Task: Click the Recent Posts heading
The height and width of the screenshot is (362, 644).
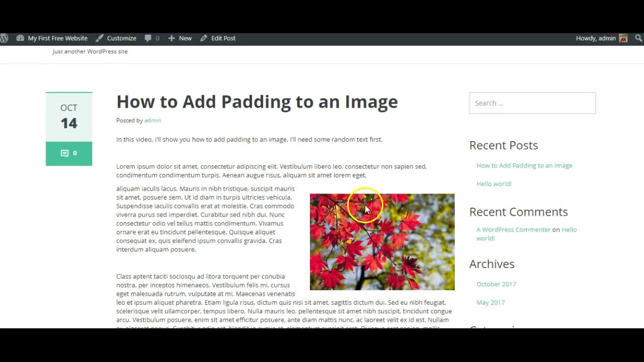Action: point(504,145)
